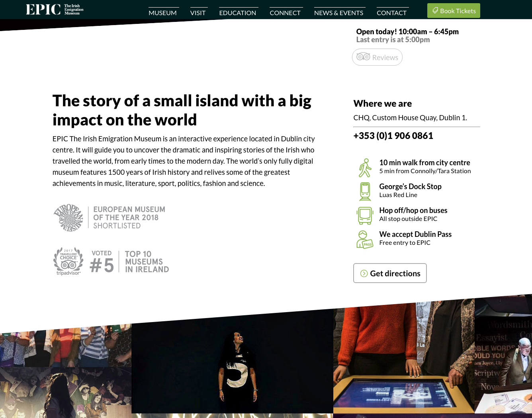Go to the Contact page
Screen dimensions: 532x418
click(x=392, y=13)
